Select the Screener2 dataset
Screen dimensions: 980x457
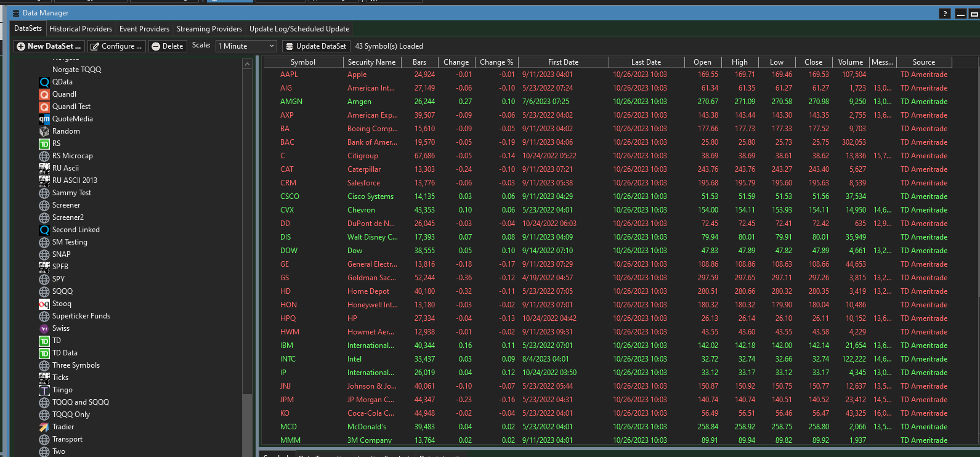pyautogui.click(x=68, y=217)
